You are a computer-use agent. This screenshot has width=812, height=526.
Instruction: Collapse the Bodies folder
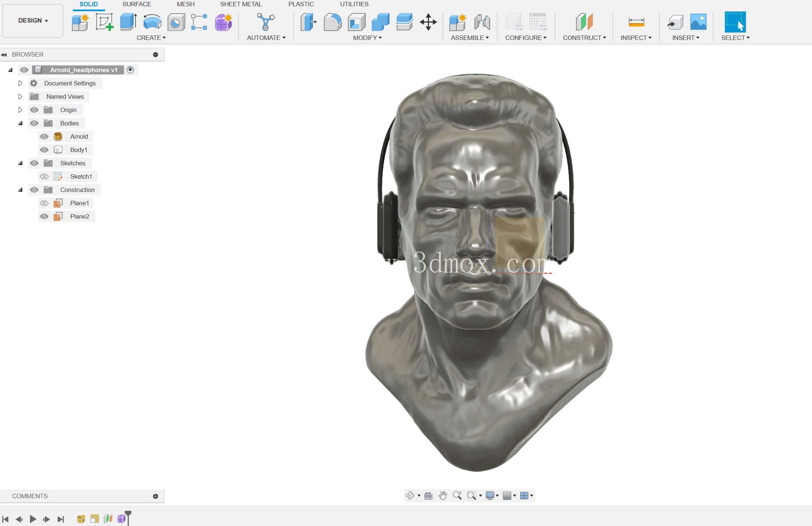point(20,123)
